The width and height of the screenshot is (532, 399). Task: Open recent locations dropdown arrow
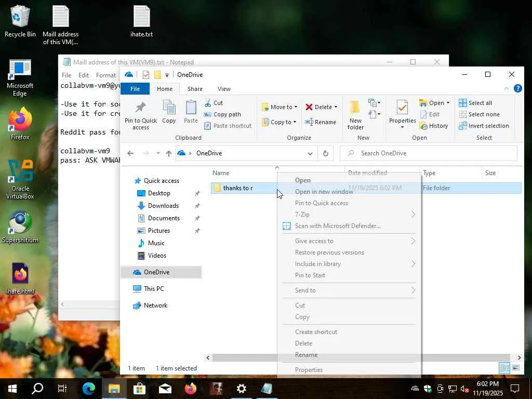tap(158, 153)
